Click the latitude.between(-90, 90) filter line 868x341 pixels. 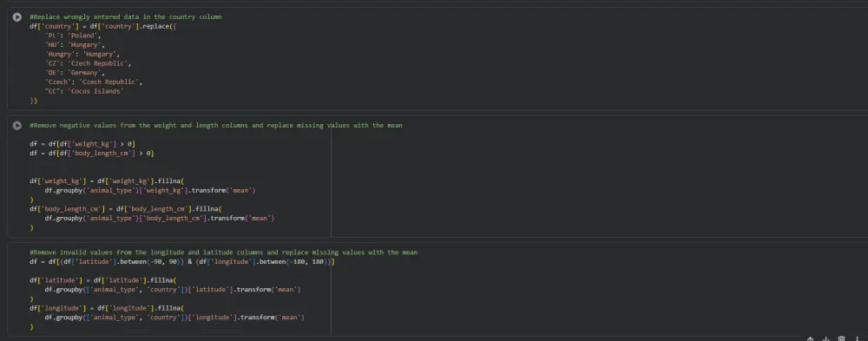pyautogui.click(x=182, y=262)
